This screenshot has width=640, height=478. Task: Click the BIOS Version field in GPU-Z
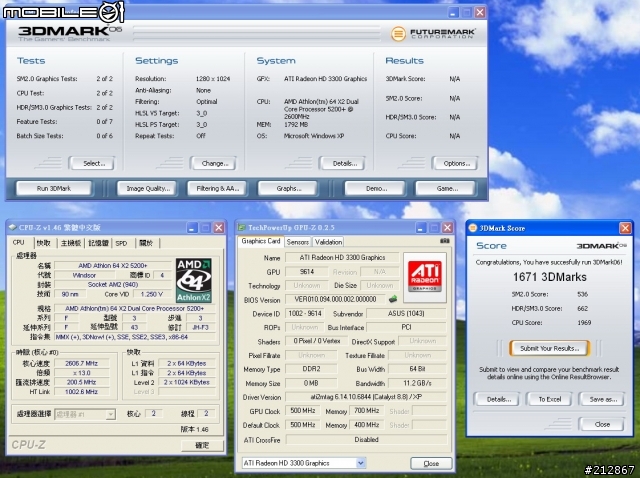click(336, 299)
